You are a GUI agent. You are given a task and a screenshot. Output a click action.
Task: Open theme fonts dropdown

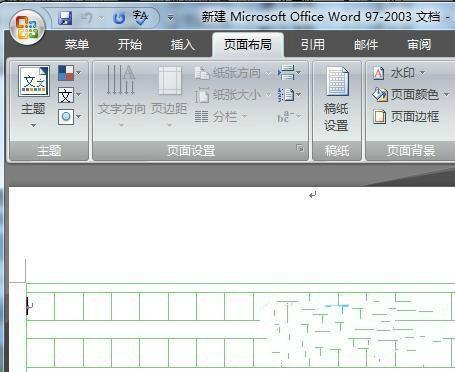(x=69, y=95)
